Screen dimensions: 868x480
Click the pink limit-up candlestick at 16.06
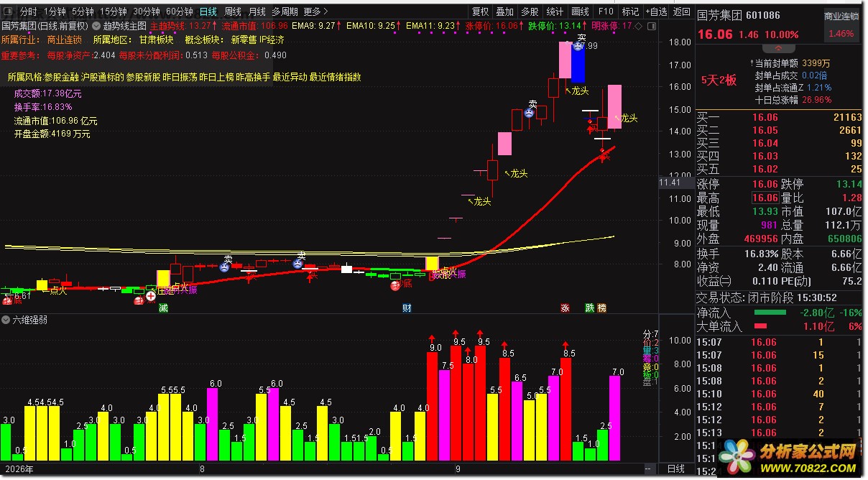coord(614,106)
